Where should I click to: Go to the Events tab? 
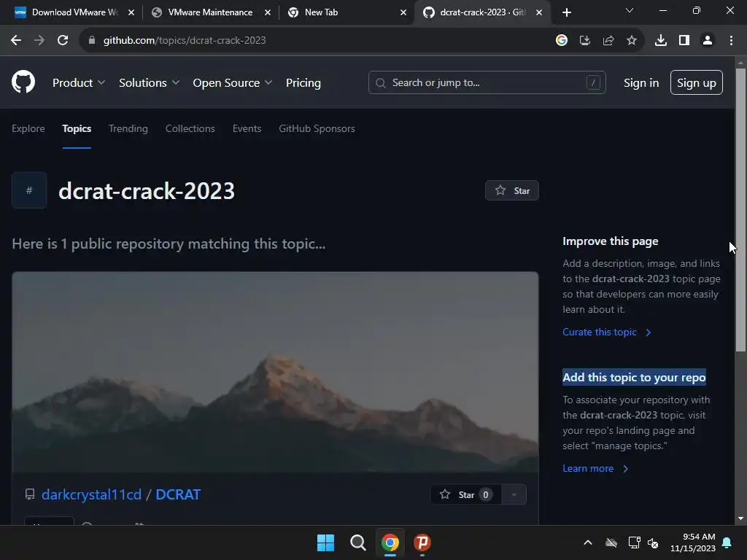pos(247,128)
